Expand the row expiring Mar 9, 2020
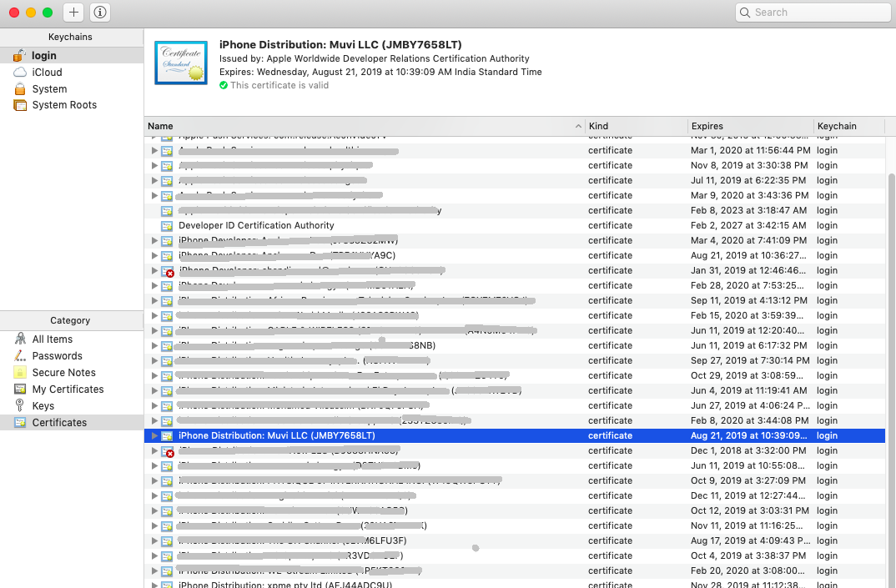Image resolution: width=896 pixels, height=588 pixels. tap(154, 195)
